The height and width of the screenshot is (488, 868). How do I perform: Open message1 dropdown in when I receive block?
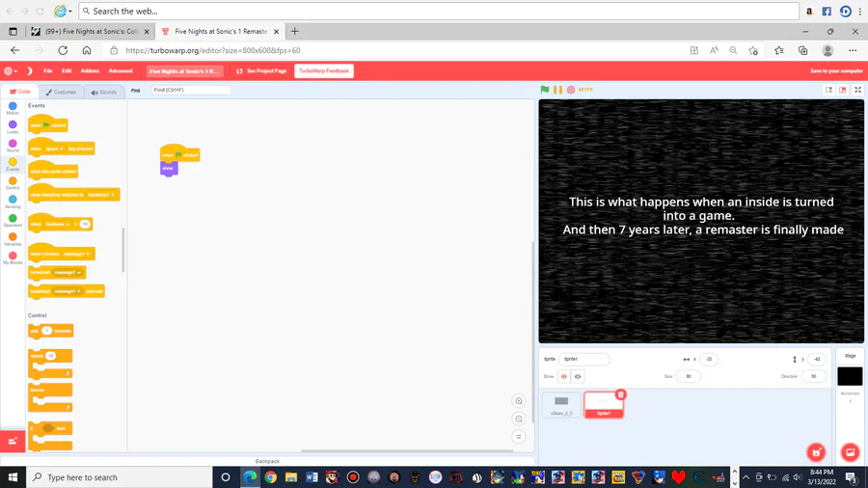(76, 254)
